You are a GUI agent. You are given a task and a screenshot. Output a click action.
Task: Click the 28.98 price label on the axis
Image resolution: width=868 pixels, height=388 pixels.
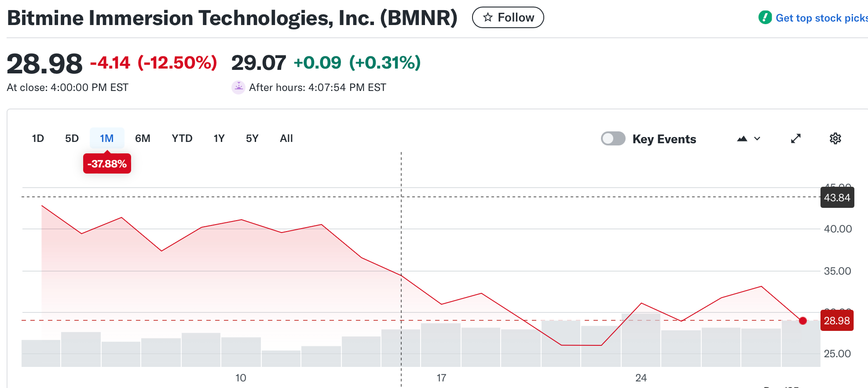pyautogui.click(x=837, y=321)
